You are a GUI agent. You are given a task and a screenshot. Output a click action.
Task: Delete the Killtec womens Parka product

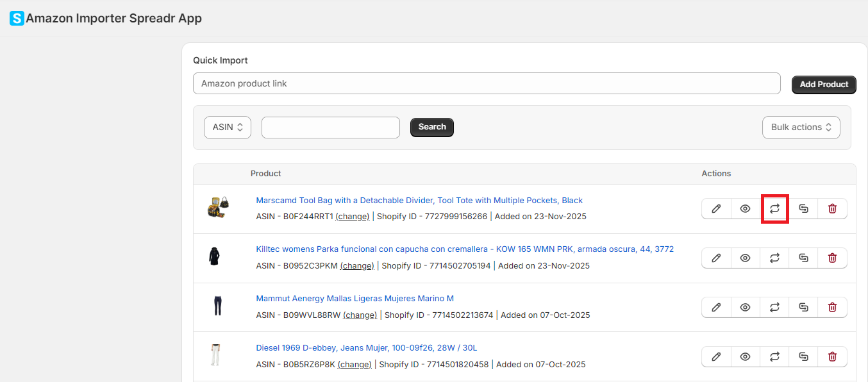point(832,258)
